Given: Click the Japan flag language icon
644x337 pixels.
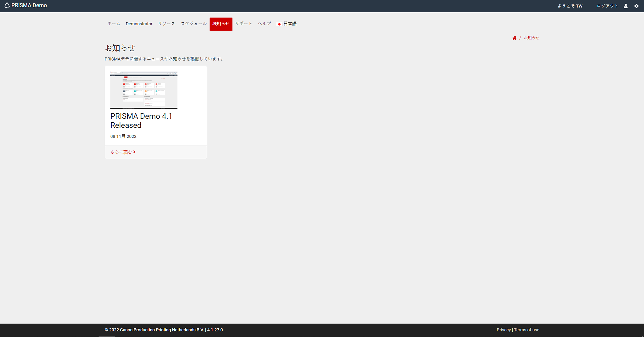Looking at the screenshot, I should click(x=279, y=24).
